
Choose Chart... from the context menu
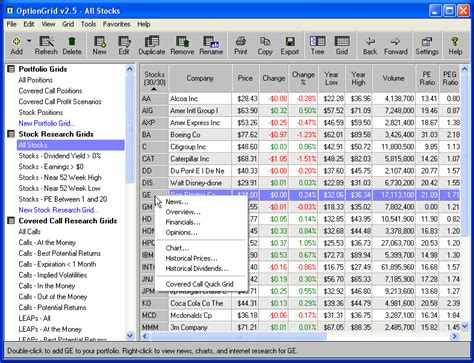click(201, 248)
